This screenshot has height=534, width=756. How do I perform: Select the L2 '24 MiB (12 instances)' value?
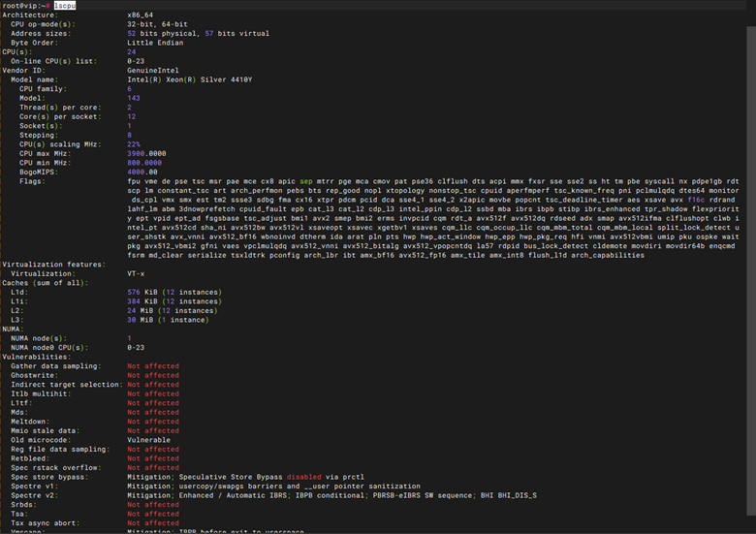coord(173,310)
